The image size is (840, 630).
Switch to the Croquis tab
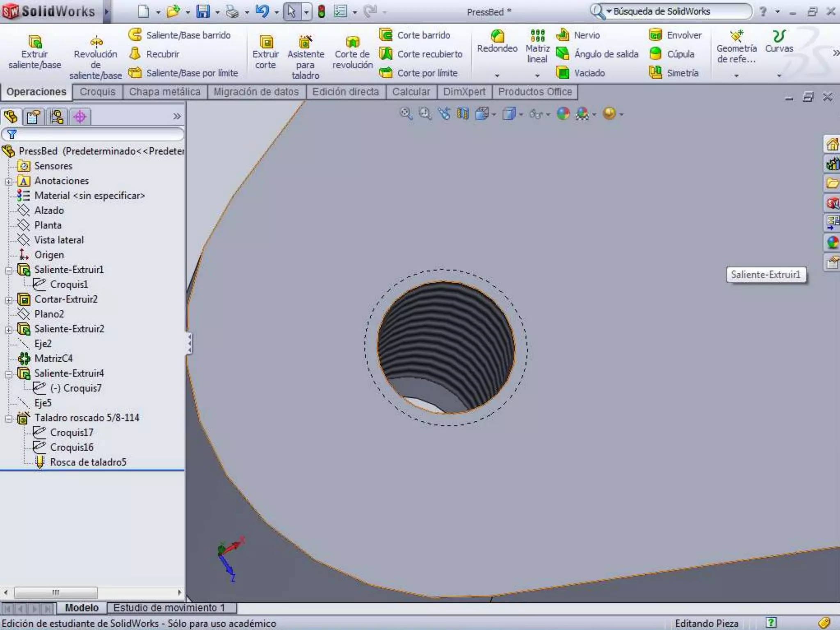98,92
